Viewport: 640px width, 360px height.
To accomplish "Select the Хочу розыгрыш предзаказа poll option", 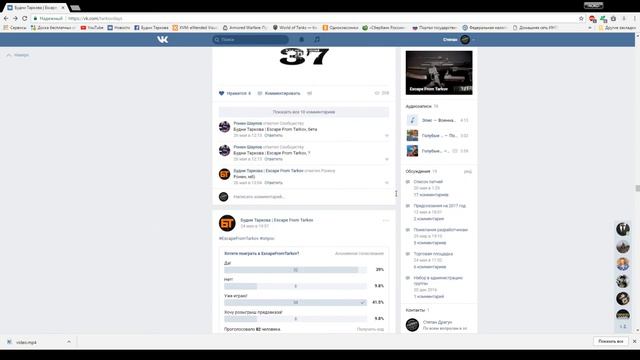I will pyautogui.click(x=296, y=318).
